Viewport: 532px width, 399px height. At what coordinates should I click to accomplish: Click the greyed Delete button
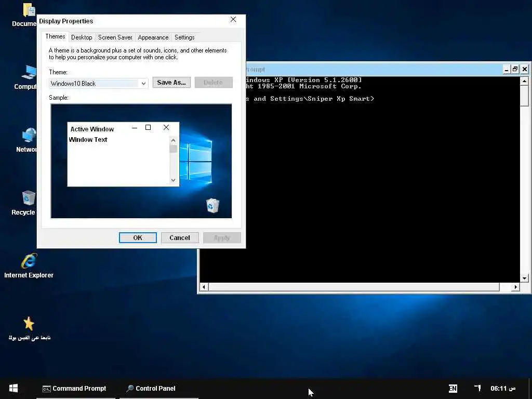tap(214, 83)
